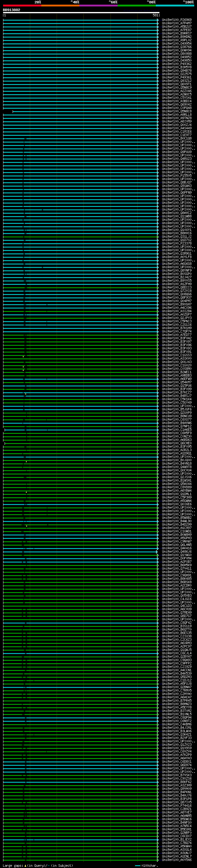
Task: Select hit UniRef100_P15505
Action: point(176,176)
